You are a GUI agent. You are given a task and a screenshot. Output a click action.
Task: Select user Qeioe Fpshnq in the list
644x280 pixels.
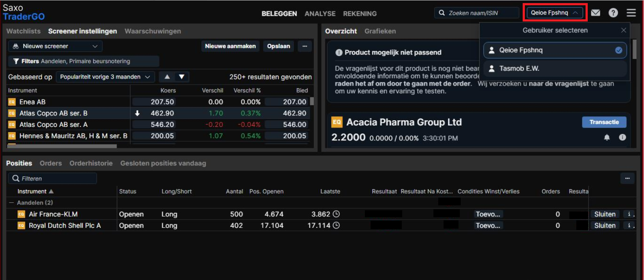(x=555, y=50)
